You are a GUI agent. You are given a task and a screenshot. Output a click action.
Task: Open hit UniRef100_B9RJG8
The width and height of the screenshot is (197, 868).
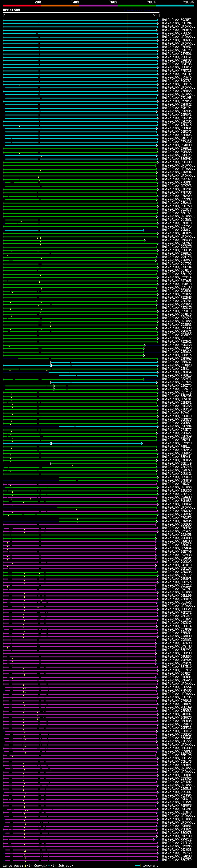tap(177, 345)
